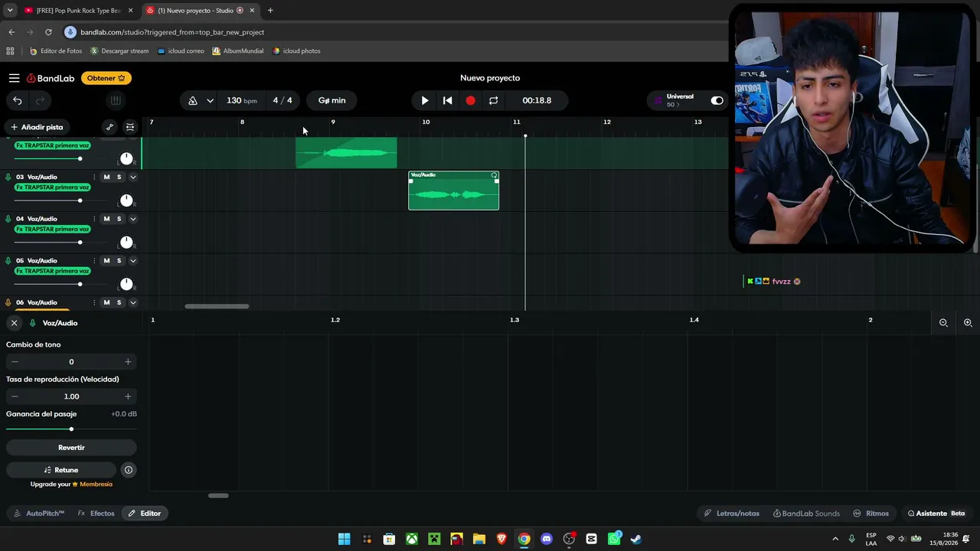This screenshot has width=980, height=551.
Task: Open Fx TRAPSTAR preset on track 04
Action: point(52,230)
